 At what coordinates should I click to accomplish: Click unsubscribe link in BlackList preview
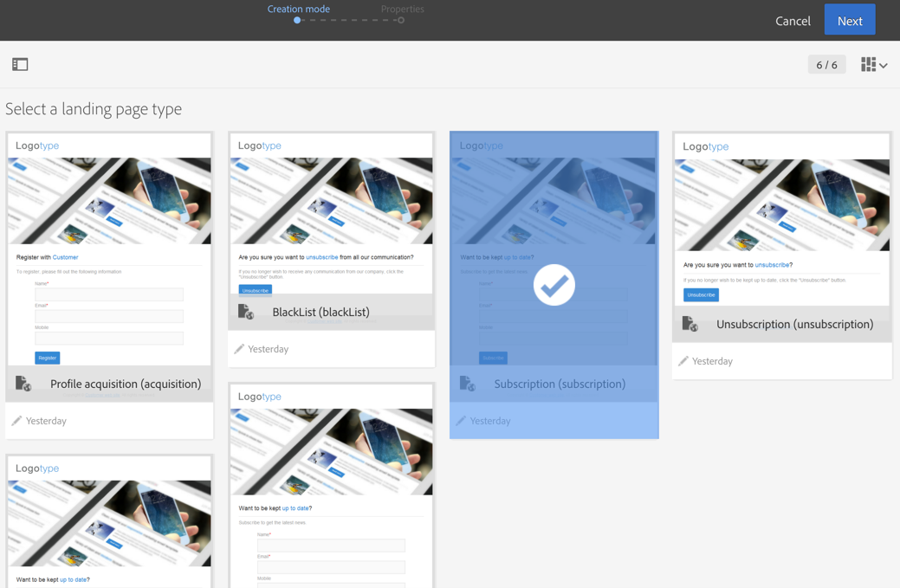tap(322, 257)
